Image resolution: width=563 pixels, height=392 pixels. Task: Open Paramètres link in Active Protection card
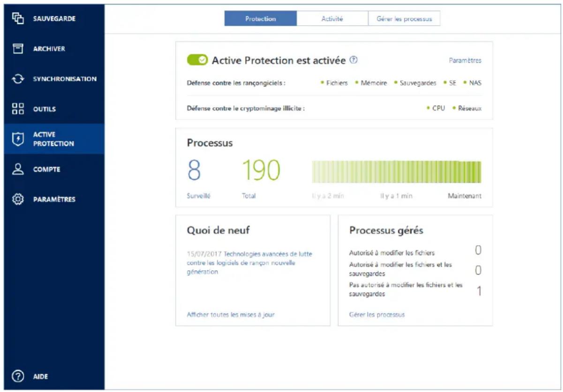pyautogui.click(x=465, y=60)
